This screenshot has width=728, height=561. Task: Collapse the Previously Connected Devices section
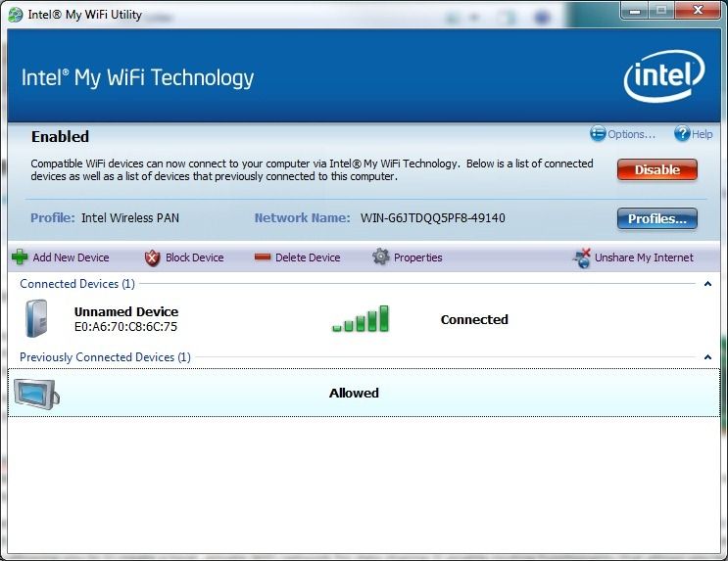(x=707, y=356)
